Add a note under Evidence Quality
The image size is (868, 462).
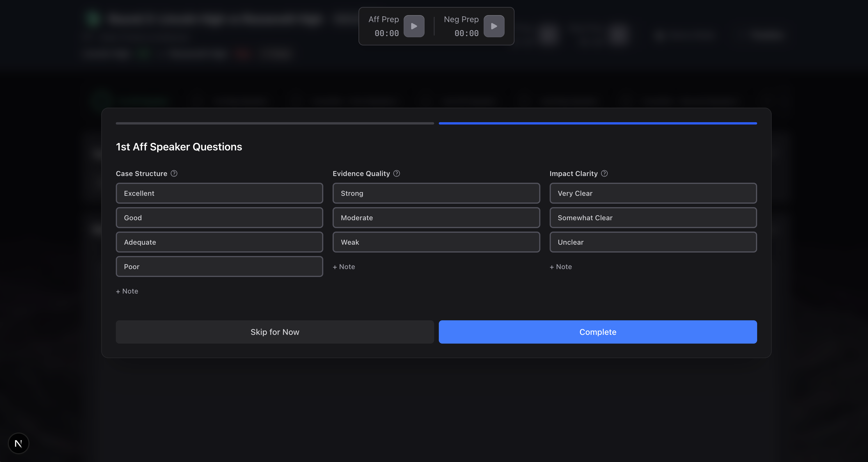(x=344, y=267)
